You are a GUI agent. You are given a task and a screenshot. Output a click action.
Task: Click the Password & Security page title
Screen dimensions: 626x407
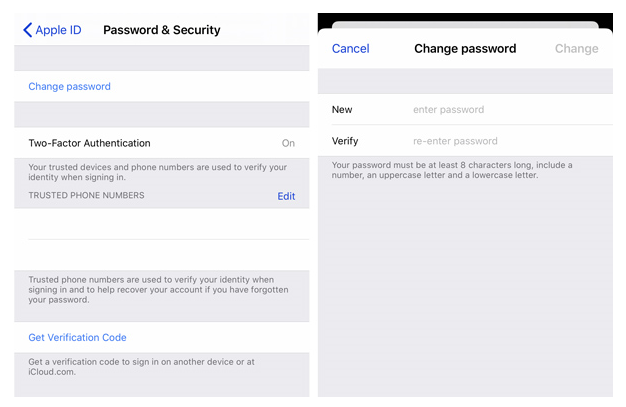tap(162, 30)
